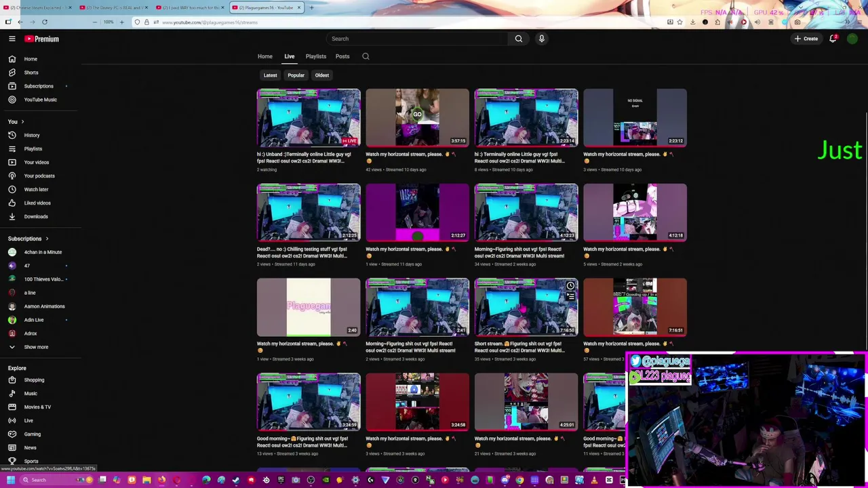Open the 4:25:01 stream thumbnail
The image size is (868, 488).
tap(526, 402)
